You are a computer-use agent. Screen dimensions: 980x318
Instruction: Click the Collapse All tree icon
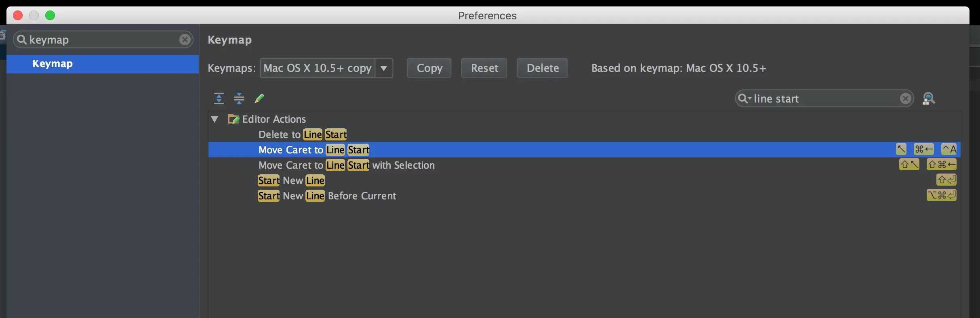point(239,98)
